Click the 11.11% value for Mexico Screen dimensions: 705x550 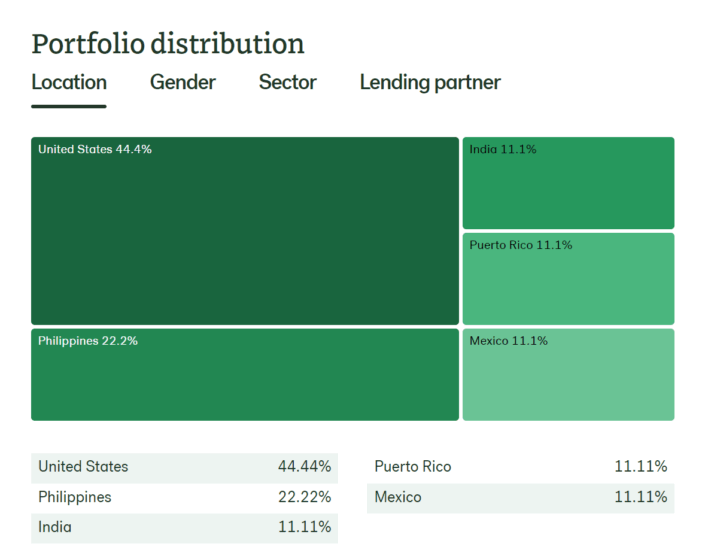point(640,497)
